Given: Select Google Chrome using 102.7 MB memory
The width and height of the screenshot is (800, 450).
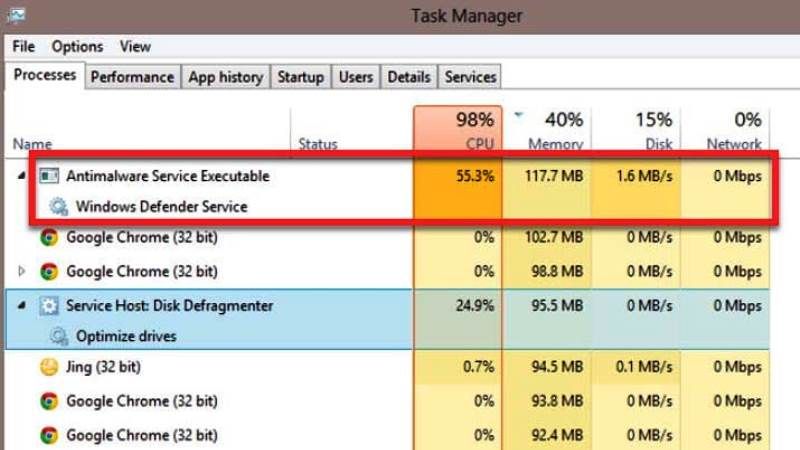Looking at the screenshot, I should pyautogui.click(x=388, y=237).
